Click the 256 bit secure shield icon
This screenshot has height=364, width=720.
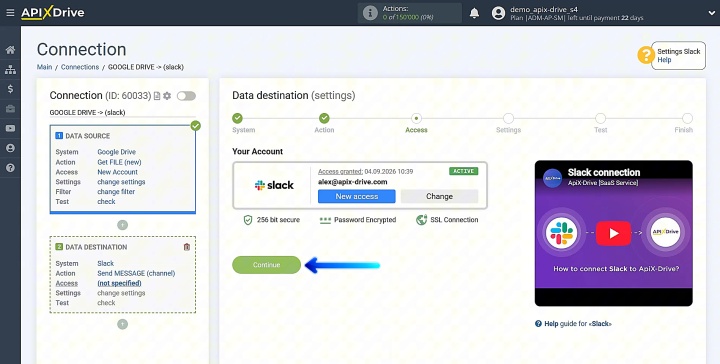pos(248,220)
